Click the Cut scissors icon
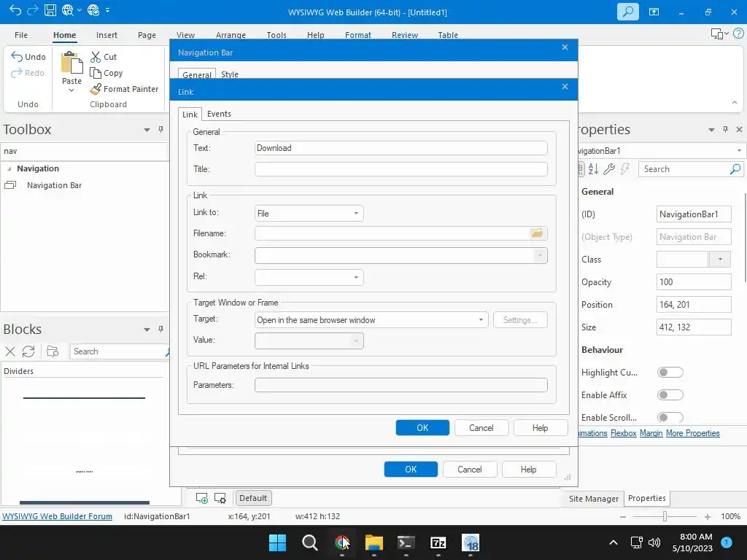 coord(96,57)
